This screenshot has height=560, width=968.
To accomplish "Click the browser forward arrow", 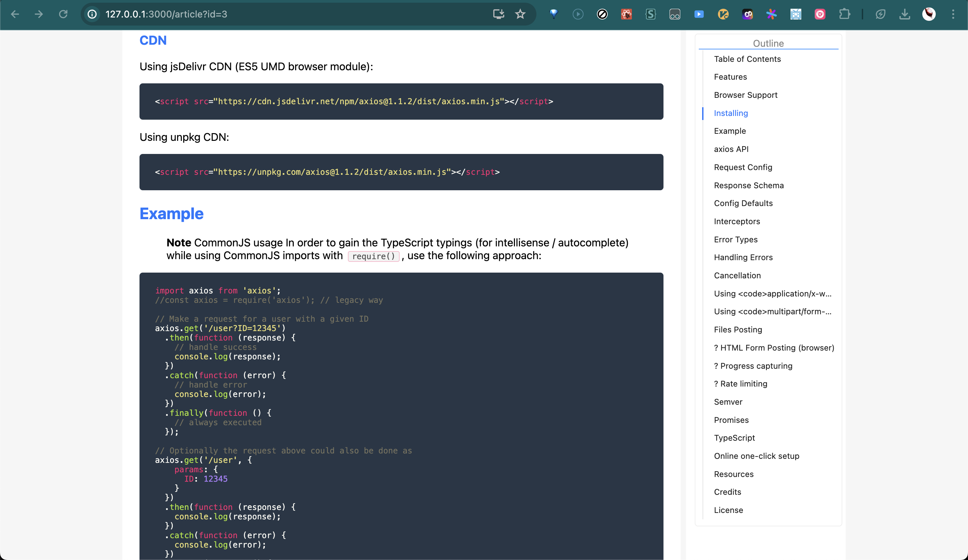I will point(39,14).
